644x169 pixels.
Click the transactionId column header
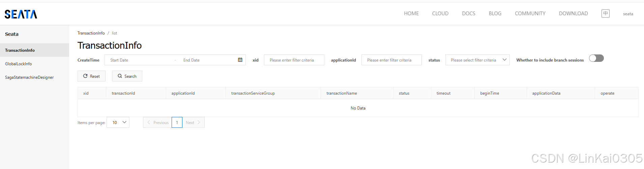136,93
